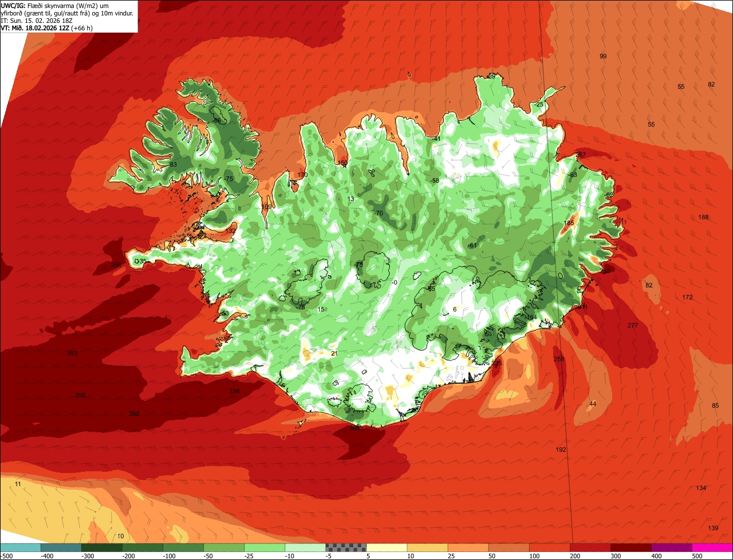
Task: Click the legend label 500
Action: pos(697,555)
